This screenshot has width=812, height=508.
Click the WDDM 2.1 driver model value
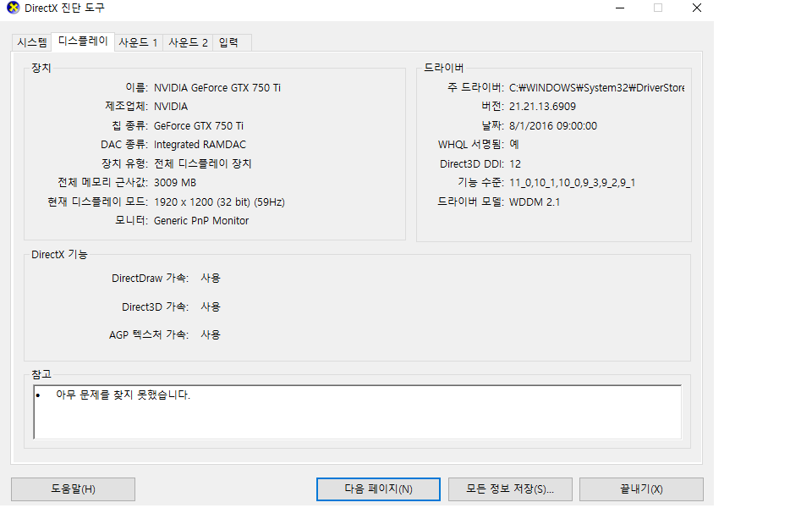click(535, 202)
